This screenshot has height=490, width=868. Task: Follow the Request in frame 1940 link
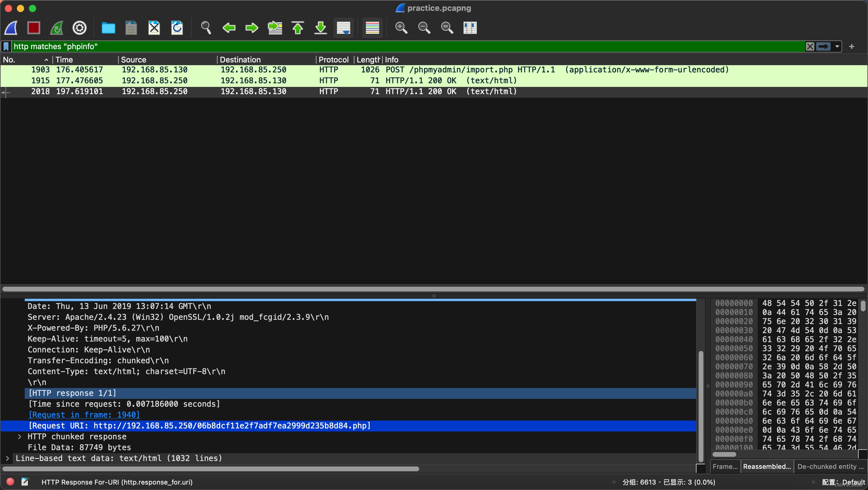point(84,415)
